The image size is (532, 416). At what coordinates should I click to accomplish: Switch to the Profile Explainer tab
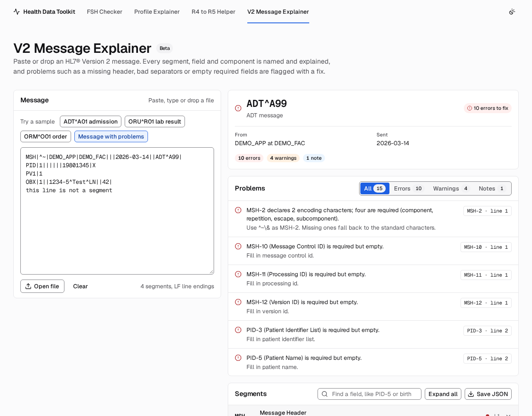157,12
